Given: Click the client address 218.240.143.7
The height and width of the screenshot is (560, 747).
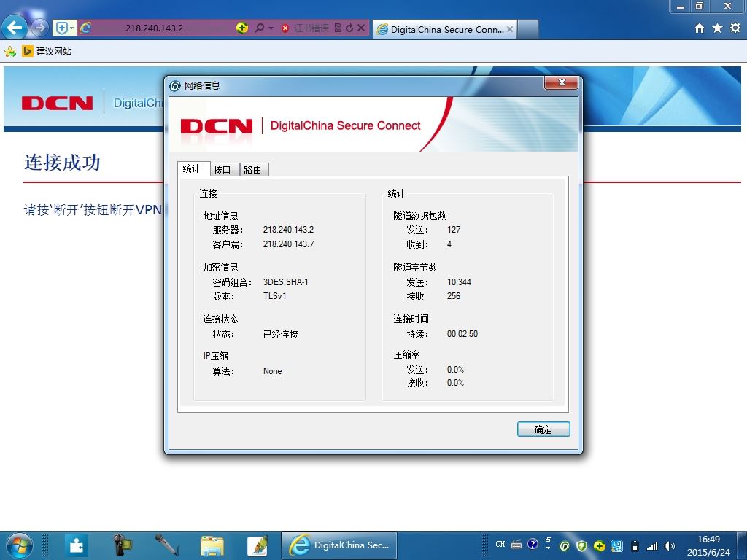Looking at the screenshot, I should [x=289, y=244].
